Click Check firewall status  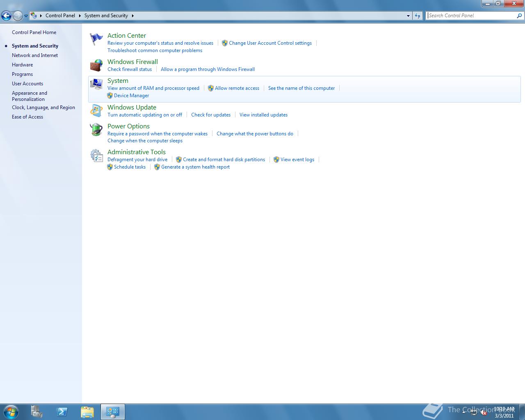(x=130, y=69)
